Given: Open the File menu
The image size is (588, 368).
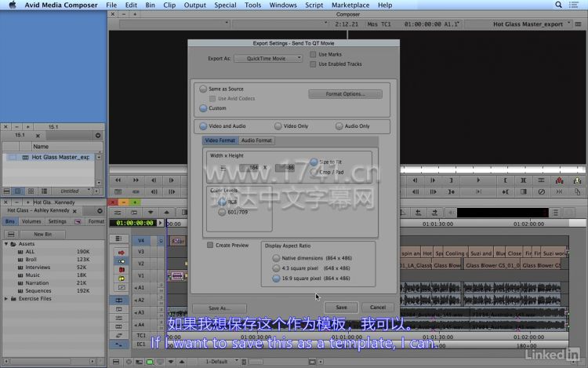Looking at the screenshot, I should [x=111, y=5].
